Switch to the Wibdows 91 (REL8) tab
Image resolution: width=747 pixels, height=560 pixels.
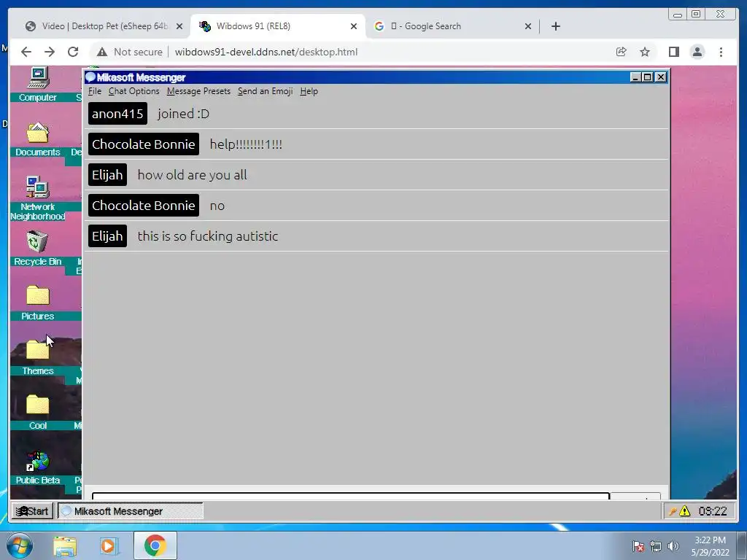pos(276,26)
